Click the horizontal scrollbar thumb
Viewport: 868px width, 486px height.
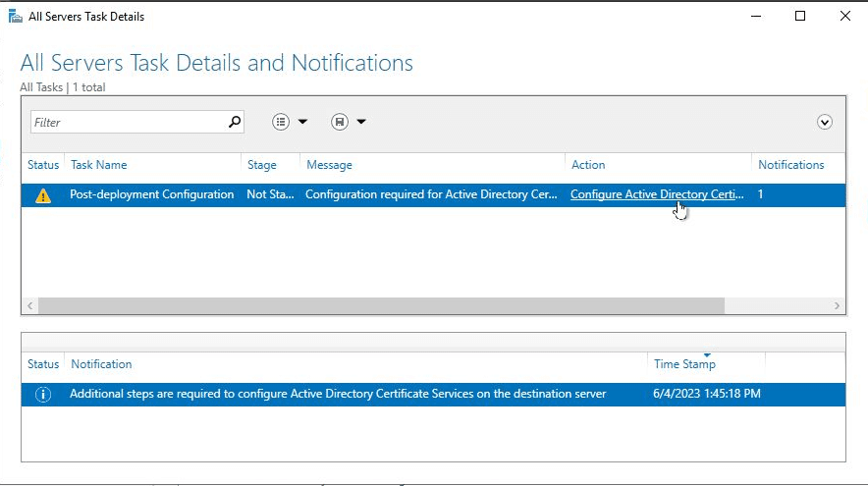click(381, 305)
